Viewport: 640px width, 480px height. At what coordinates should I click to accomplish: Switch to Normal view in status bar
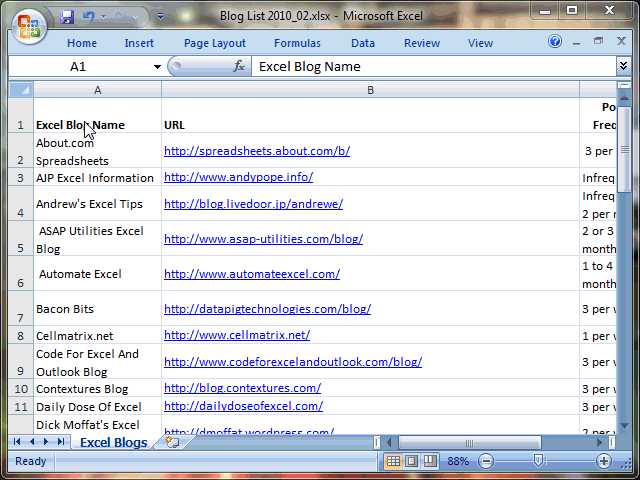click(x=393, y=461)
